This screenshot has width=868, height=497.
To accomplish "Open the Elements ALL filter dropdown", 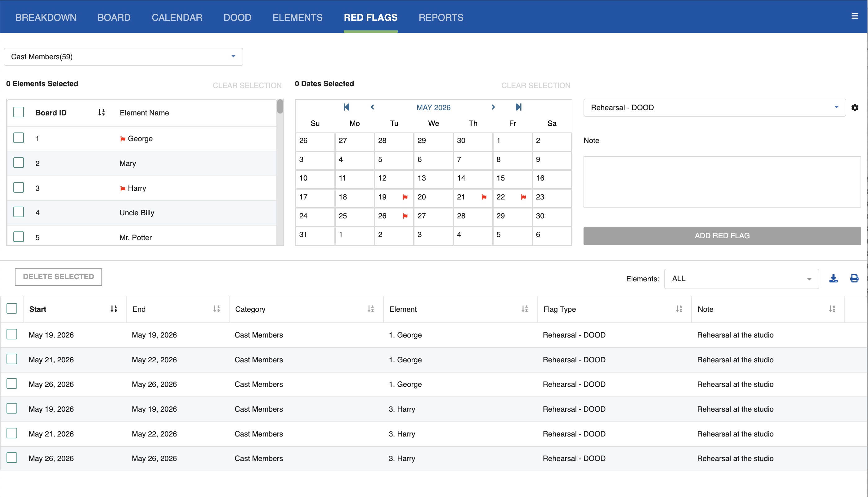I will coord(741,279).
